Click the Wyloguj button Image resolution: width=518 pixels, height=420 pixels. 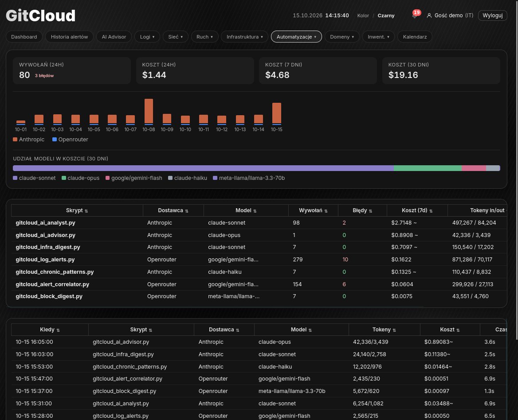coord(493,16)
